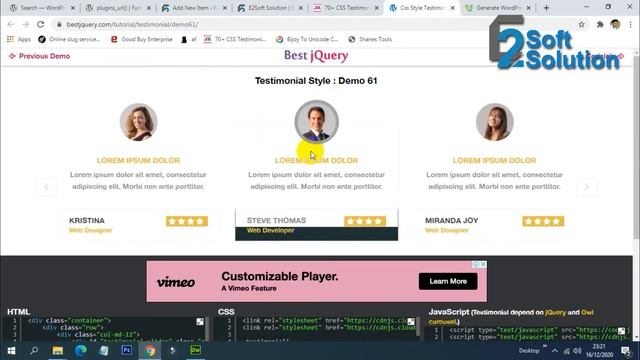
Task: Click Miranda Joy's profile photo
Action: point(494,122)
